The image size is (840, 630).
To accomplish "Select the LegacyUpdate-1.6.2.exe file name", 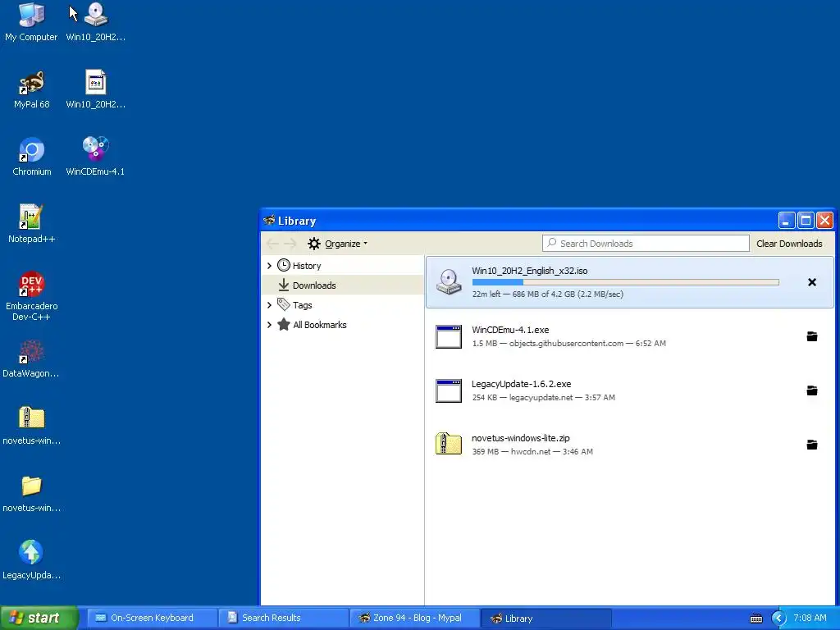I will point(521,384).
